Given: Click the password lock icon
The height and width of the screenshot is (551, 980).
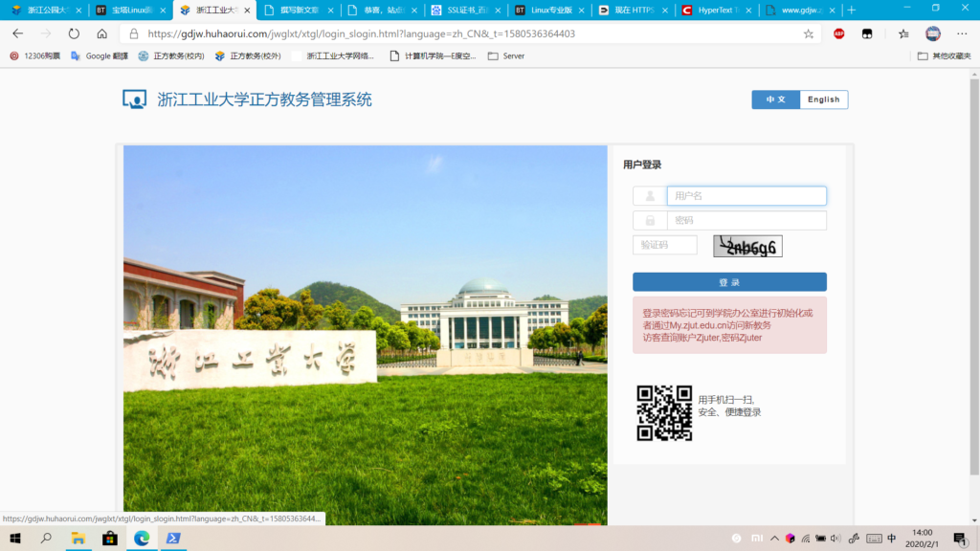Looking at the screenshot, I should [650, 220].
